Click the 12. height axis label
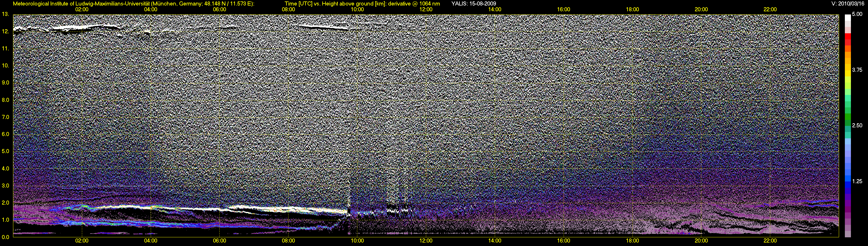 5,31
